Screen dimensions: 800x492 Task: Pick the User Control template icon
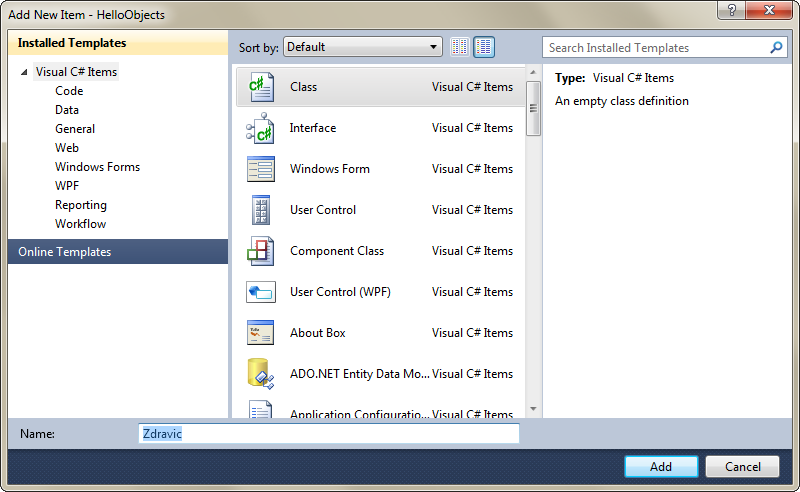[x=261, y=210]
